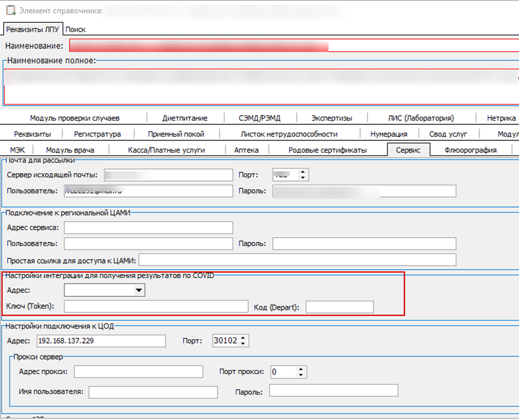Switch to the Поиск tab

point(76,29)
